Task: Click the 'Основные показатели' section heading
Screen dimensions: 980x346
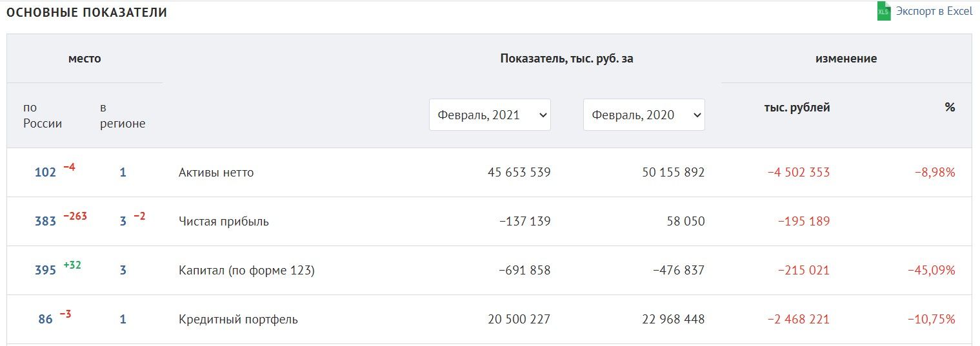Action: [86, 13]
